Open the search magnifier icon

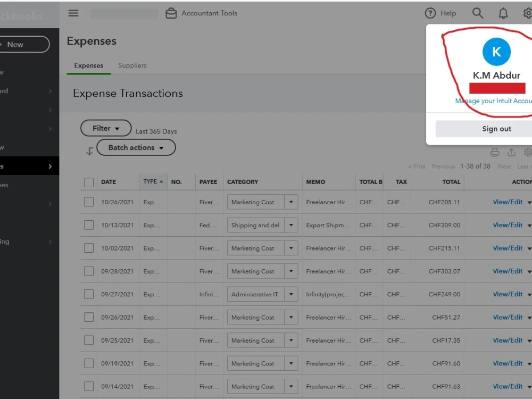click(478, 13)
